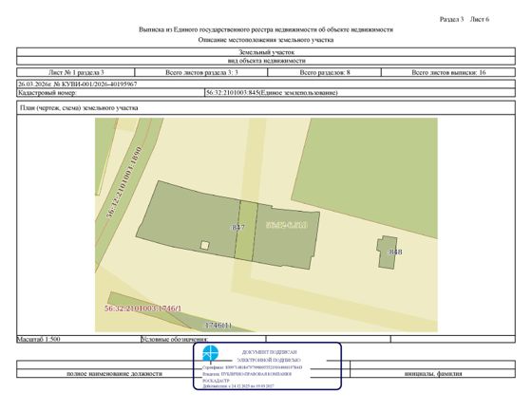Click the cell 'Всего листов выписки: 16'
The image size is (532, 411).
(448, 72)
